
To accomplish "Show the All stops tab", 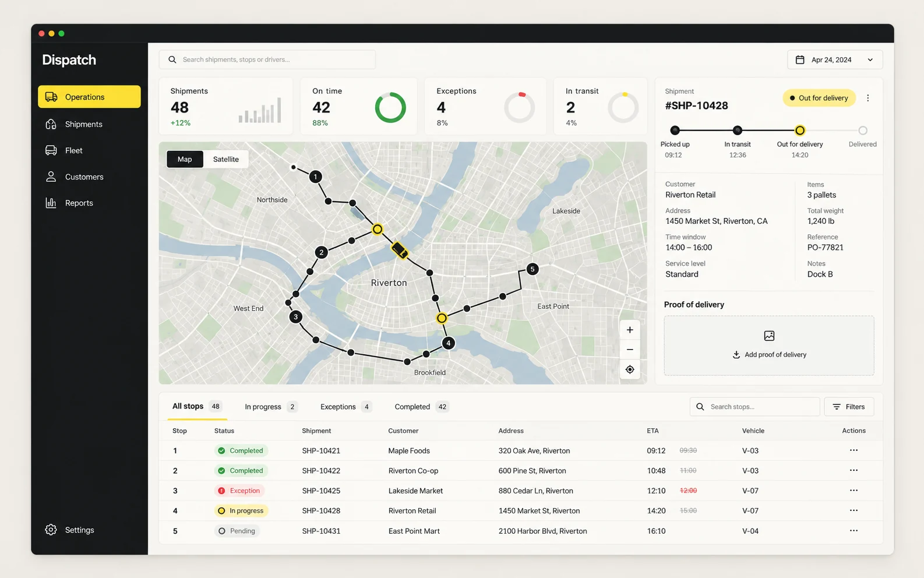I will click(196, 407).
